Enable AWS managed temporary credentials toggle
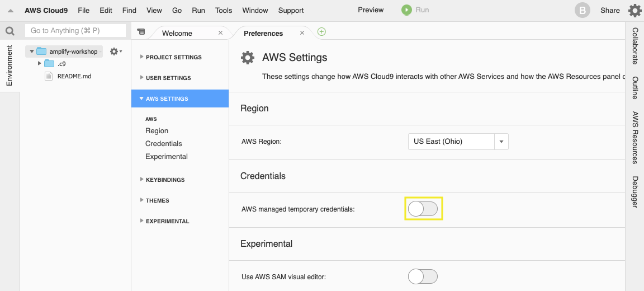The image size is (644, 291). (x=423, y=209)
